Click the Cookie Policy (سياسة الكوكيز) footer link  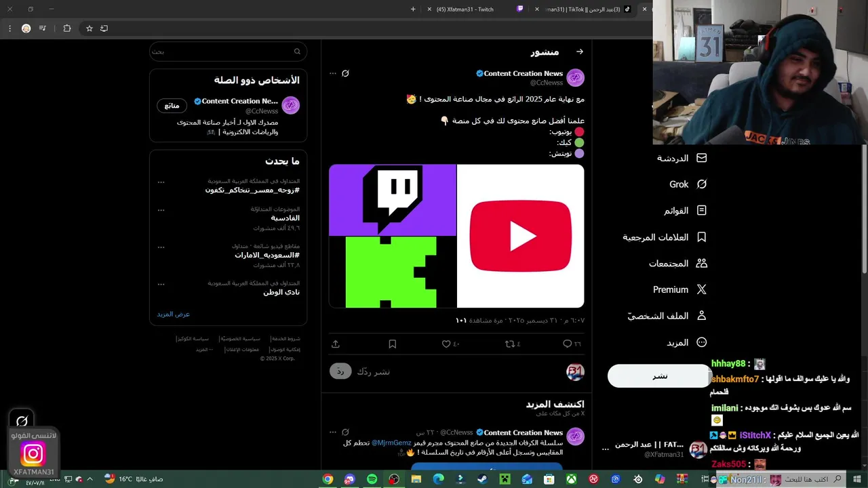tap(193, 339)
